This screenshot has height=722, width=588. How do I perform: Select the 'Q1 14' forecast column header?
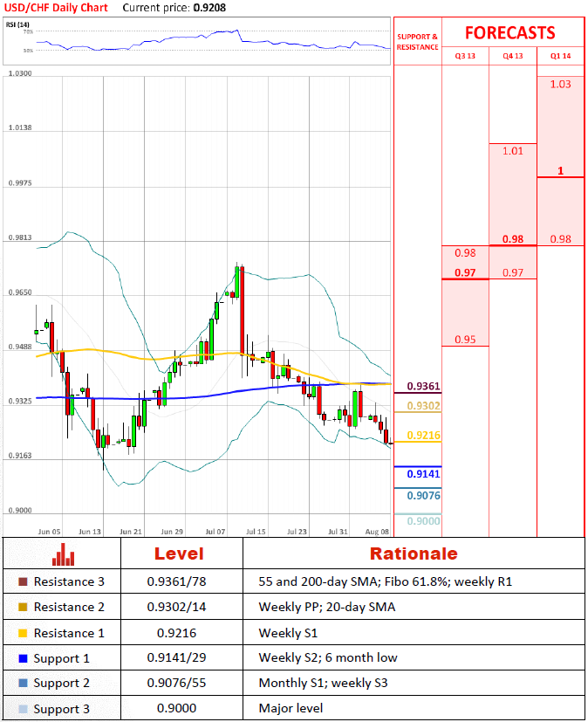coord(560,56)
